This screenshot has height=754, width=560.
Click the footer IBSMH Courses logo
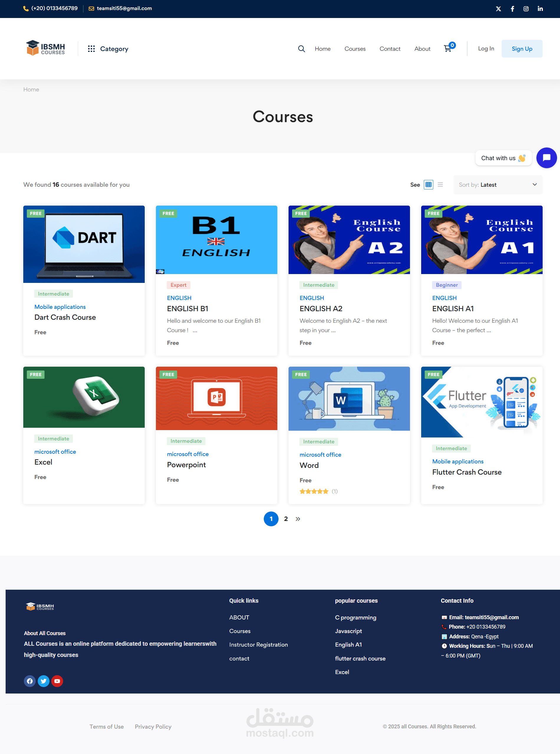[x=40, y=606]
